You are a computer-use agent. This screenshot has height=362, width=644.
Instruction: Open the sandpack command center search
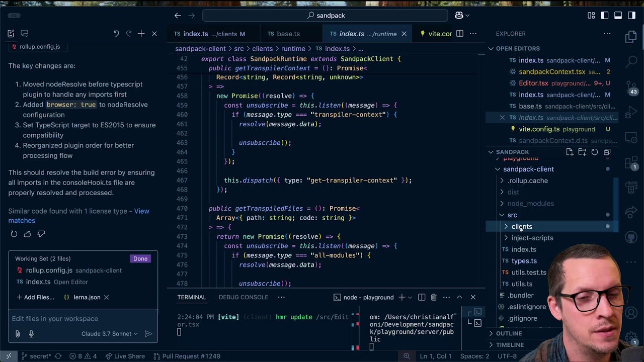(x=325, y=16)
